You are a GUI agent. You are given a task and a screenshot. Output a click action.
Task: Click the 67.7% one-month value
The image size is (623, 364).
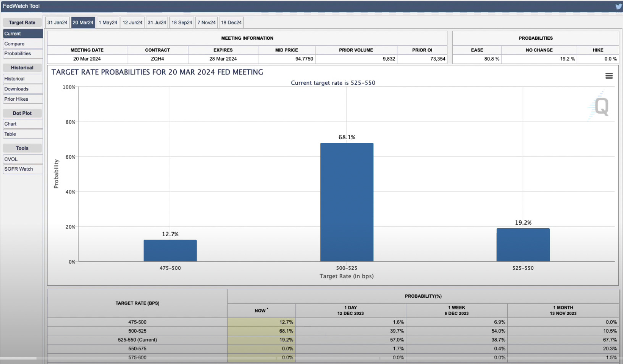tap(610, 340)
